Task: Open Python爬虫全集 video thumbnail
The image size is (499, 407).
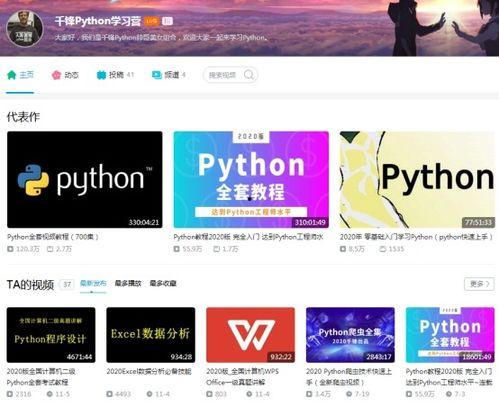Action: tap(350, 335)
